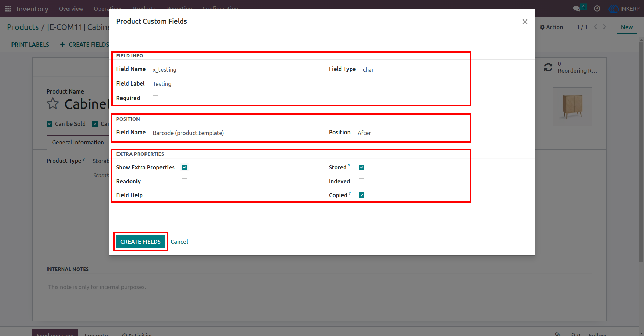Toggle Can be Sold checkbox
The width and height of the screenshot is (644, 336).
tap(49, 124)
